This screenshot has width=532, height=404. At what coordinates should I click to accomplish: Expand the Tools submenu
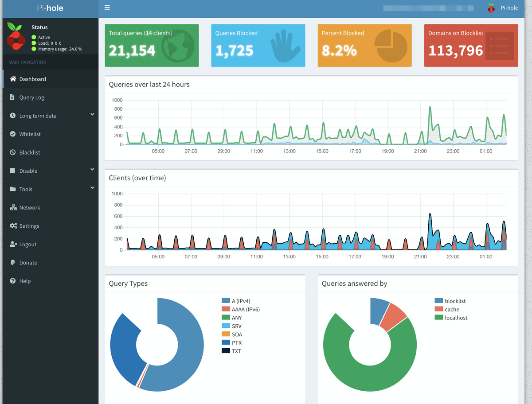[51, 189]
